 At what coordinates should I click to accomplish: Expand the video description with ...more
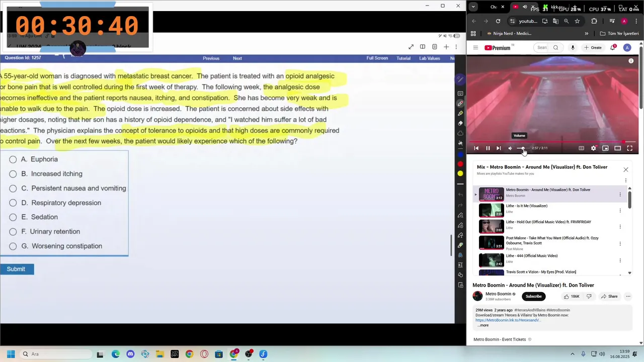coord(483,325)
